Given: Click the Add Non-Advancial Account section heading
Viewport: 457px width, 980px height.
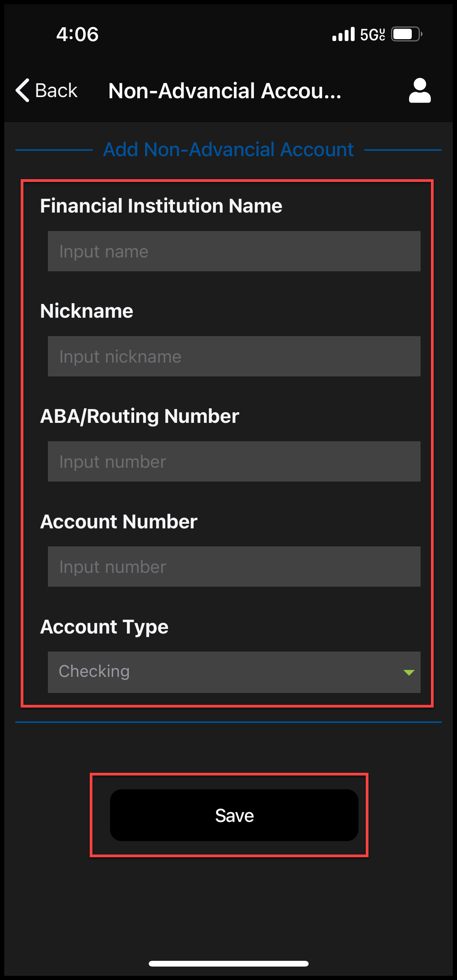Looking at the screenshot, I should point(228,150).
